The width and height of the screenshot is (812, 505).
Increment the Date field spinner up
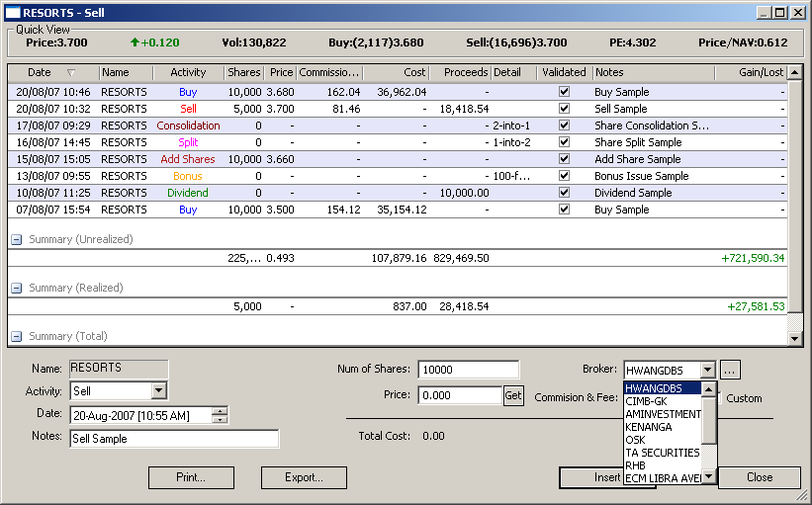(221, 411)
